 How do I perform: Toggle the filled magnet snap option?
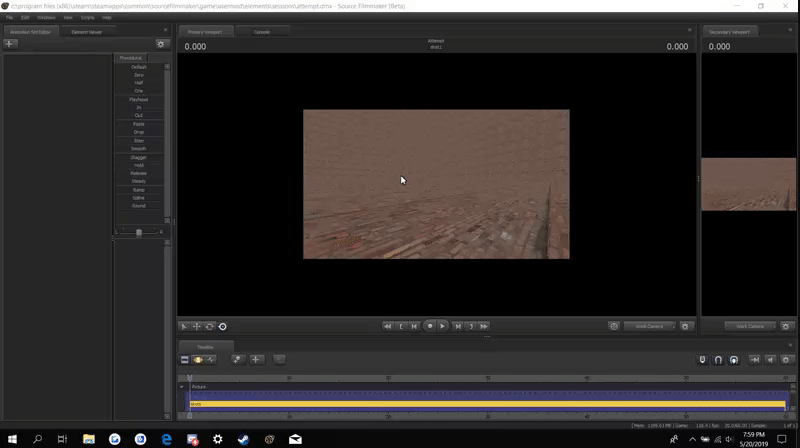point(734,360)
